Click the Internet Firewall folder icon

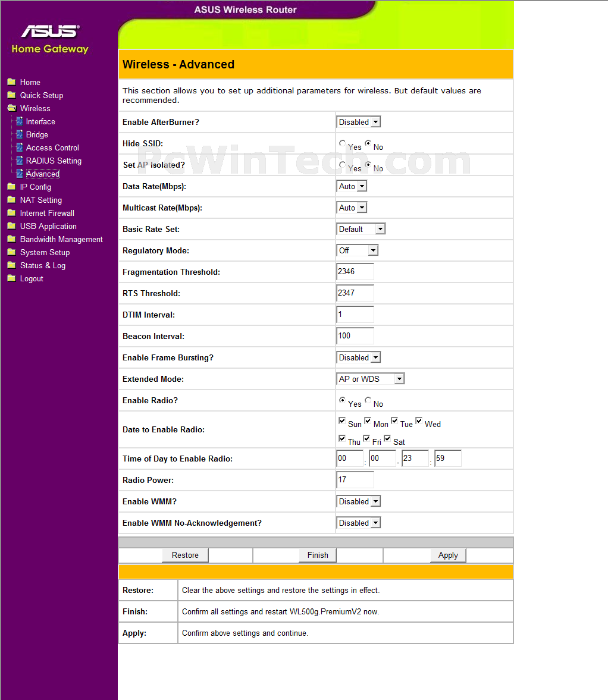pyautogui.click(x=12, y=213)
